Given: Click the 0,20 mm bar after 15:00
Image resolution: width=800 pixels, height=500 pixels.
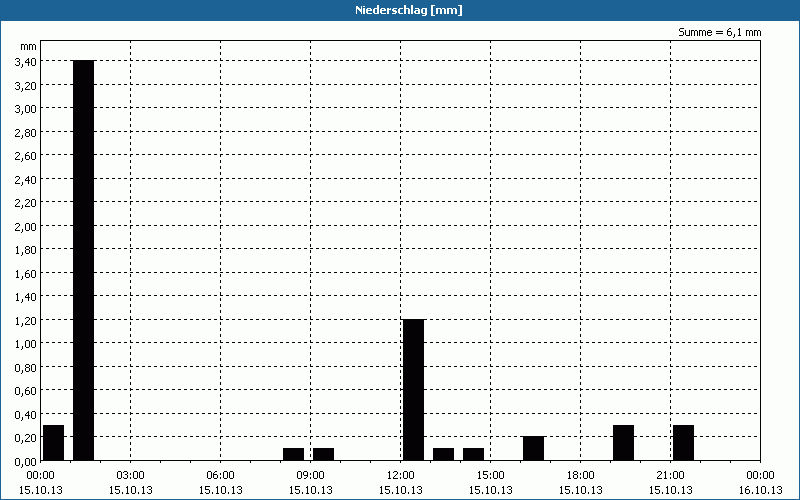Looking at the screenshot, I should click(x=534, y=448).
